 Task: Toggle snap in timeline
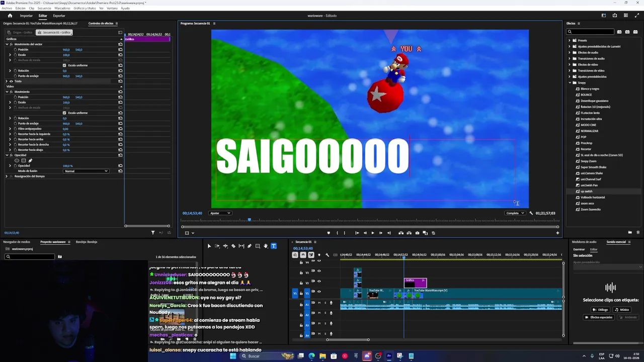(x=303, y=255)
